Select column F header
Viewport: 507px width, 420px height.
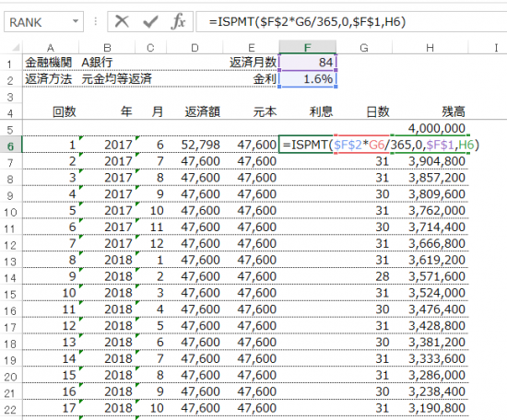click(308, 48)
